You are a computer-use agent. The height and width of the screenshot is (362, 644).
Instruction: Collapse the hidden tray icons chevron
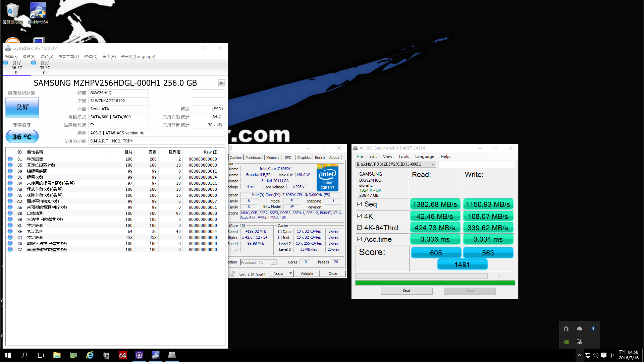579,355
